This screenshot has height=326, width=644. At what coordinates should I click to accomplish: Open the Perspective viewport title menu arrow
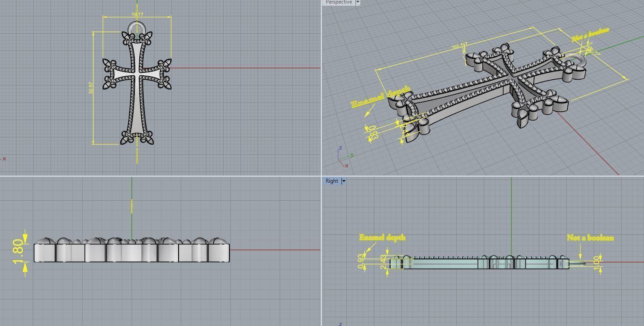[358, 2]
